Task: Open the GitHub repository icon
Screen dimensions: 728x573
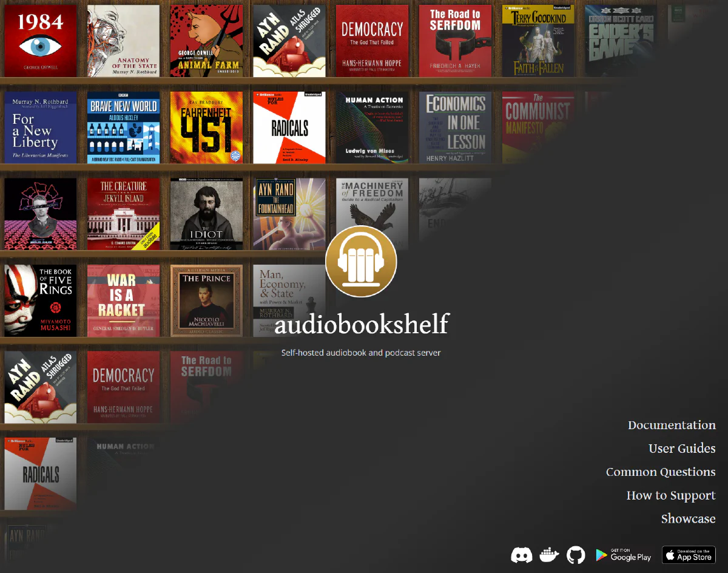Action: tap(575, 555)
